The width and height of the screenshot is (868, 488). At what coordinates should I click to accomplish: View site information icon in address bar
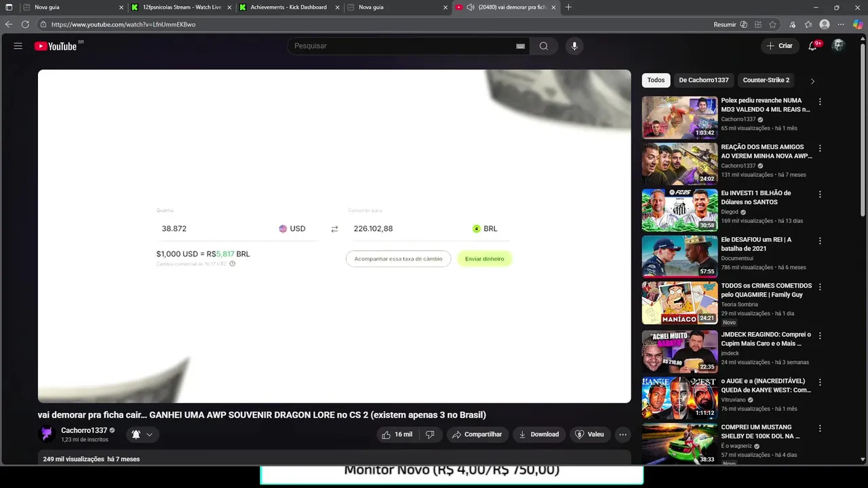43,24
